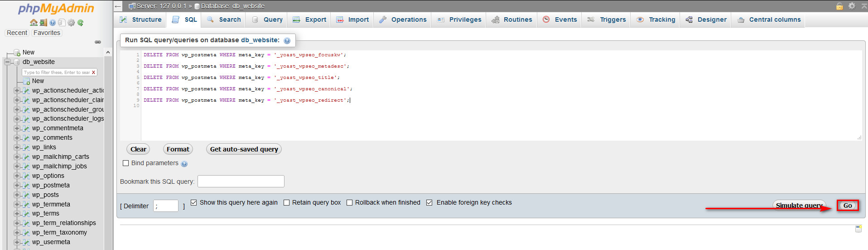Viewport: 868px width, 250px height.
Task: Click the back arrow beside Server breadcrumb
Action: point(118,6)
